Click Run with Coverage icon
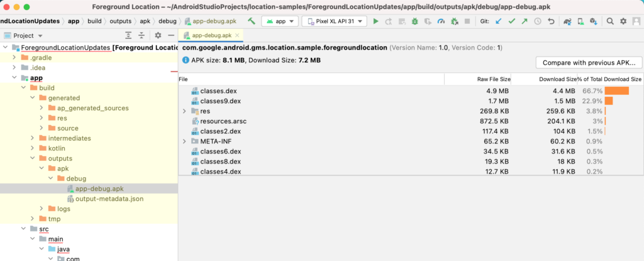 pos(428,21)
